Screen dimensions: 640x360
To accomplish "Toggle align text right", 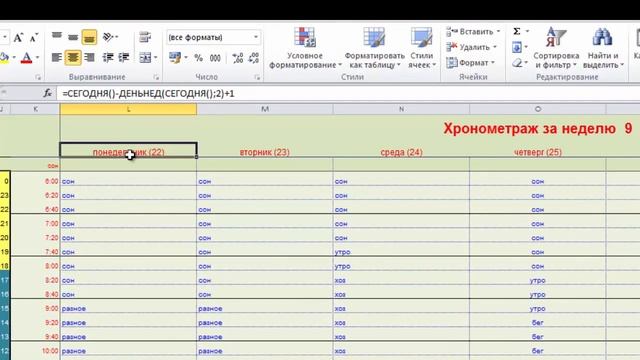I will (x=89, y=58).
